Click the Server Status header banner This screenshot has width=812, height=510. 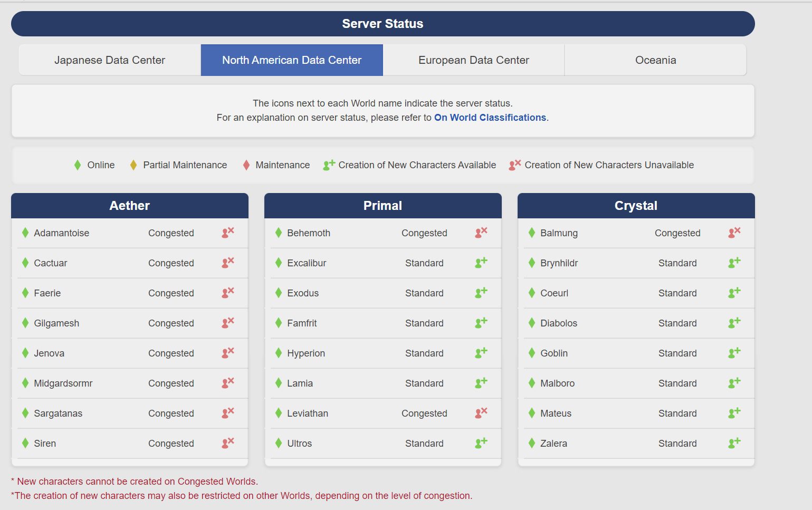383,23
